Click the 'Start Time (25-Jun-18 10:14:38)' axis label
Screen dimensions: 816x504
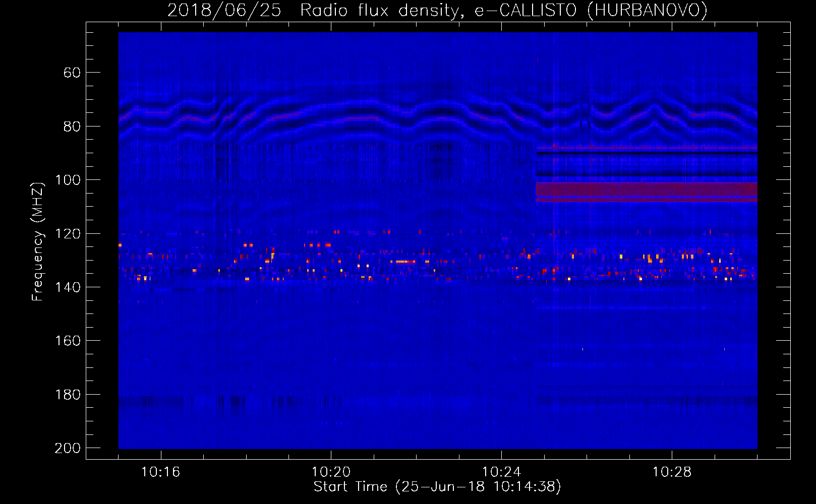coord(437,487)
